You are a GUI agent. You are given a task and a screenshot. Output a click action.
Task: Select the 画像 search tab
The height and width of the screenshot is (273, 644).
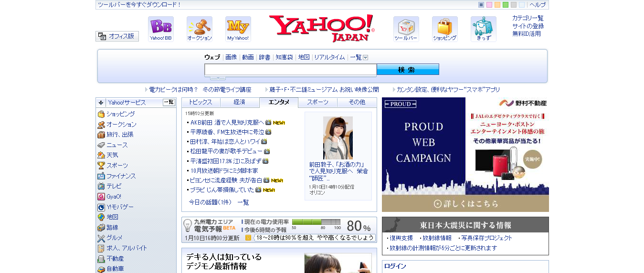point(231,57)
